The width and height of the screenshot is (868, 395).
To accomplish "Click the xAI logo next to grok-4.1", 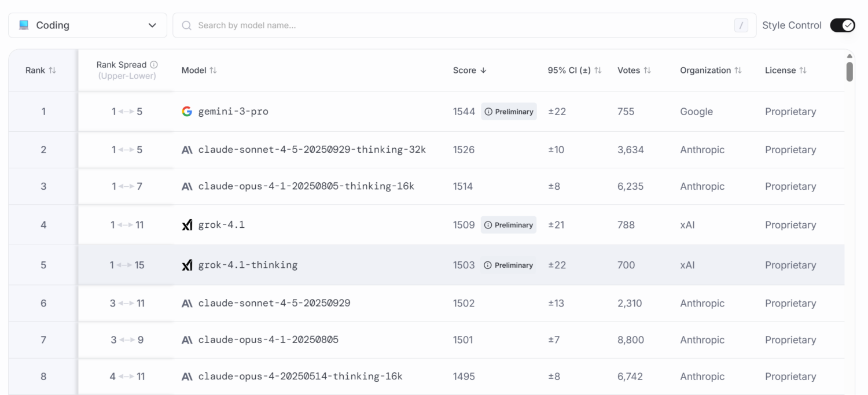I will pyautogui.click(x=187, y=225).
